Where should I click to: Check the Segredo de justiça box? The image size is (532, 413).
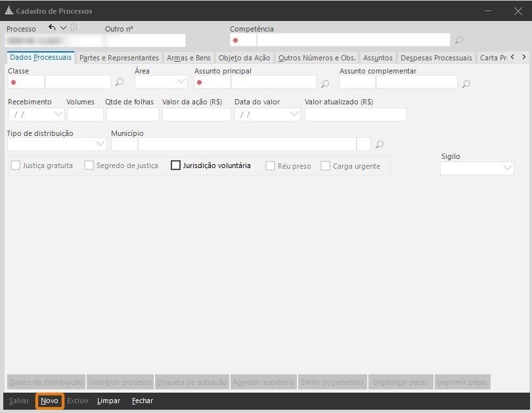point(89,165)
